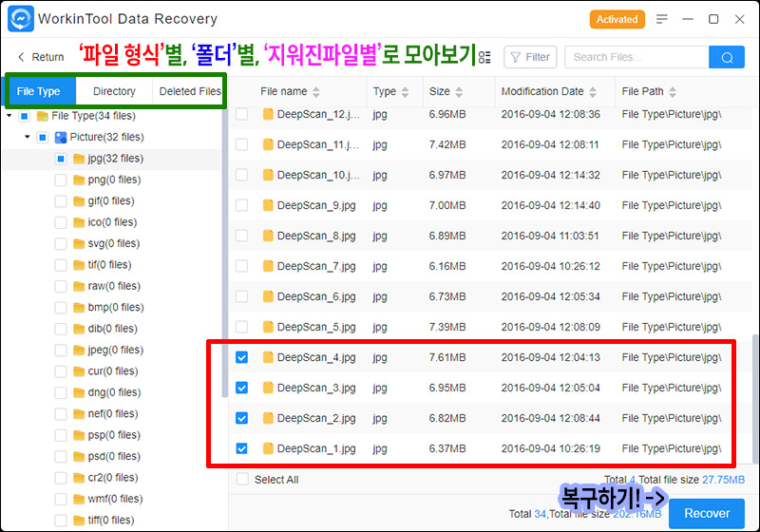Click file icon of DeepScan_6.jpg
Viewport: 760px width, 532px height.
pos(268,296)
